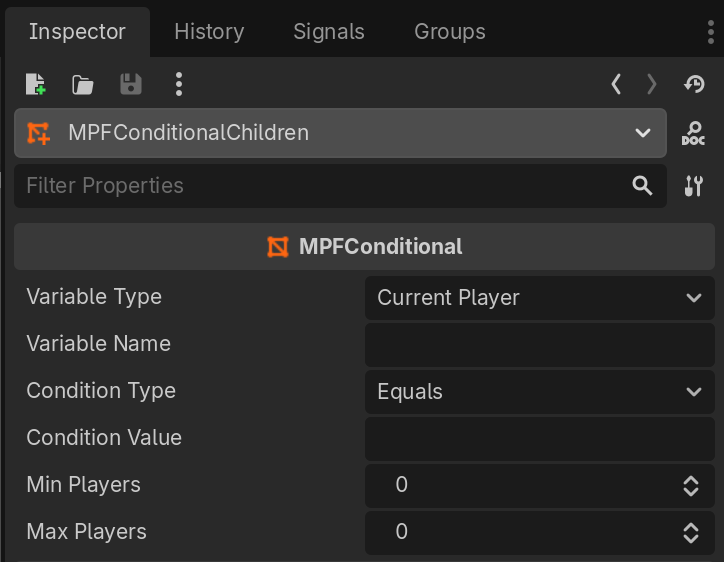Open the Groups tab
This screenshot has height=562, width=724.
tap(450, 32)
